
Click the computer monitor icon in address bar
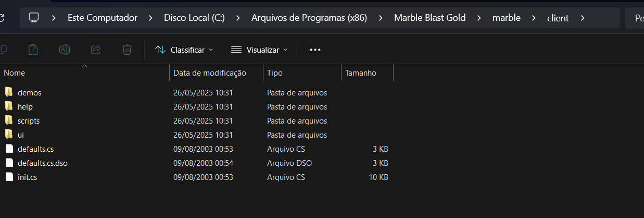coord(34,18)
